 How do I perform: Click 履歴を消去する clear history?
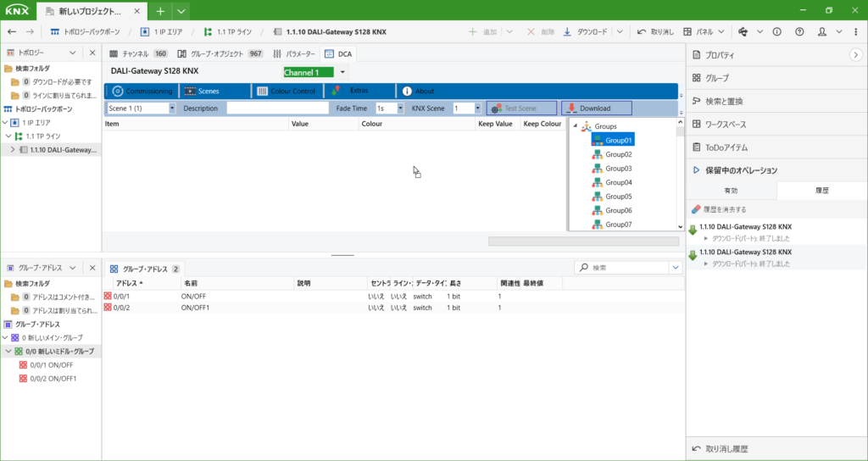pyautogui.click(x=719, y=210)
